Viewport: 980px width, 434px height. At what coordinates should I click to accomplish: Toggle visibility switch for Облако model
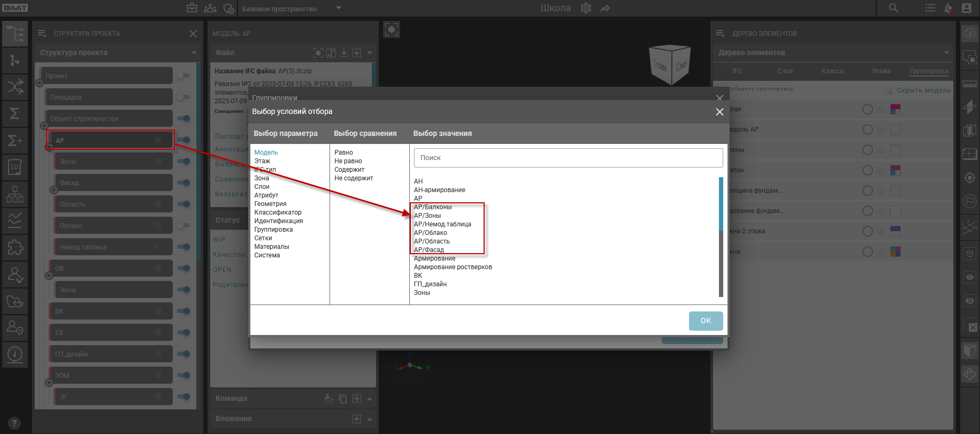[x=183, y=225]
